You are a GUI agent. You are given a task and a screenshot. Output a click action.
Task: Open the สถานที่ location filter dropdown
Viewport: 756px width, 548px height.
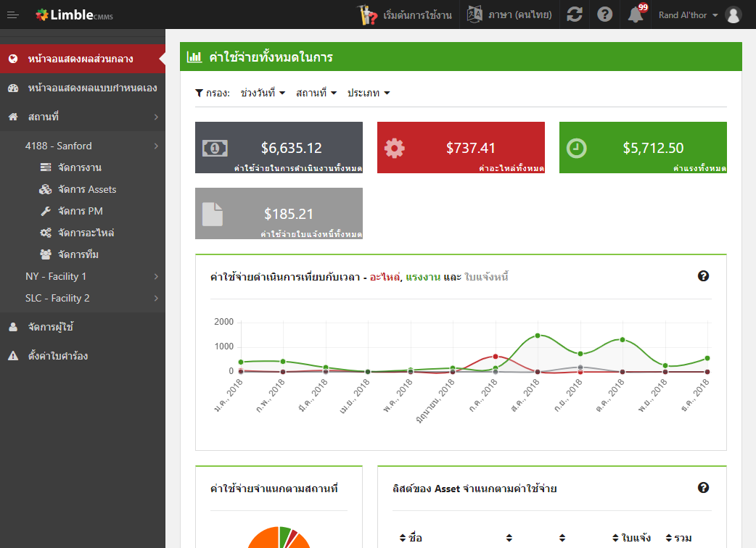click(x=316, y=93)
